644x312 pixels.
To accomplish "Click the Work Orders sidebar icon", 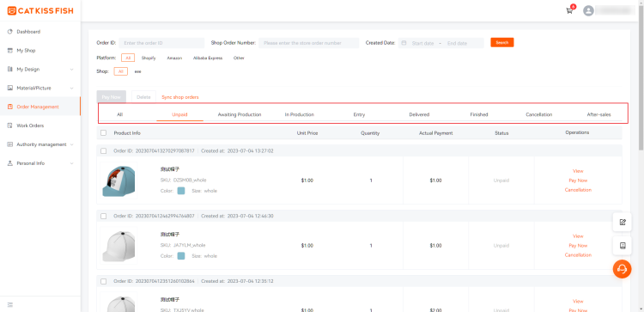I will [x=10, y=125].
